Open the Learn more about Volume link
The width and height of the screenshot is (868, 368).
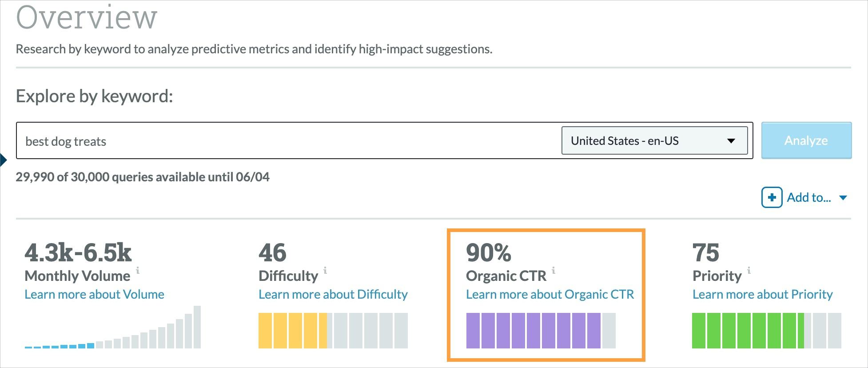pyautogui.click(x=94, y=294)
